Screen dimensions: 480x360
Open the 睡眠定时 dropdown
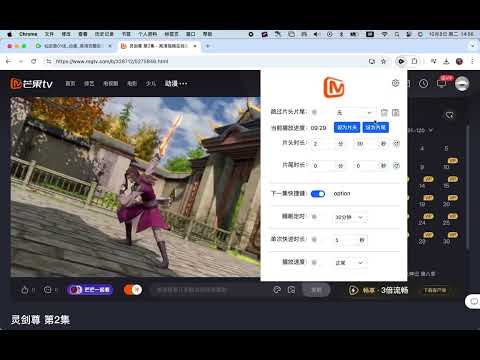click(x=350, y=217)
